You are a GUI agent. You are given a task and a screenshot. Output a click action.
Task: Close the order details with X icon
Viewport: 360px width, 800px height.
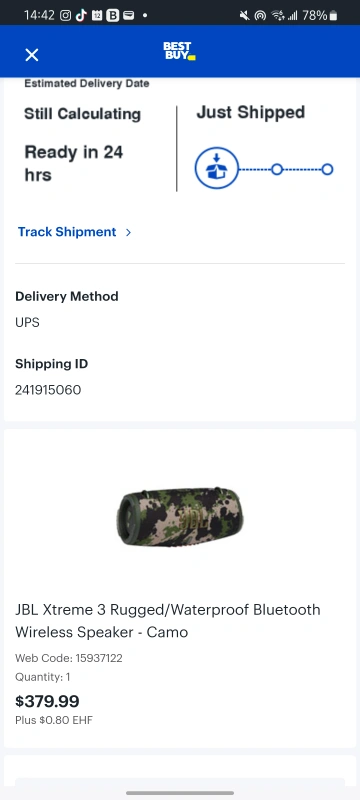[32, 55]
